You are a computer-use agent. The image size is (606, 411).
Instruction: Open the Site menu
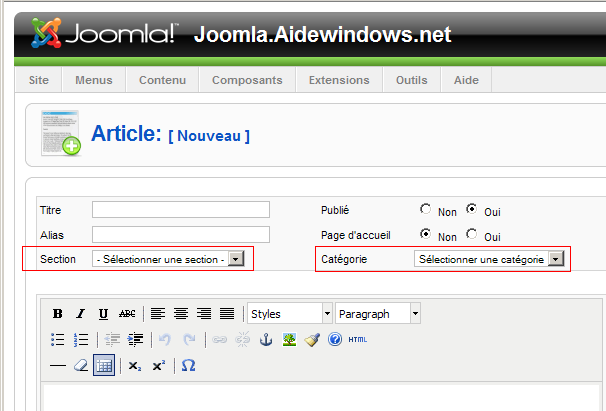click(x=39, y=80)
